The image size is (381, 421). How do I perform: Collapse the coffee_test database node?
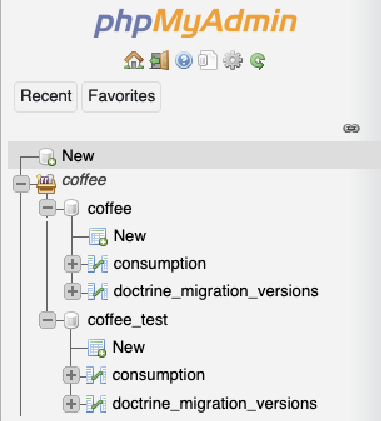tap(47, 320)
